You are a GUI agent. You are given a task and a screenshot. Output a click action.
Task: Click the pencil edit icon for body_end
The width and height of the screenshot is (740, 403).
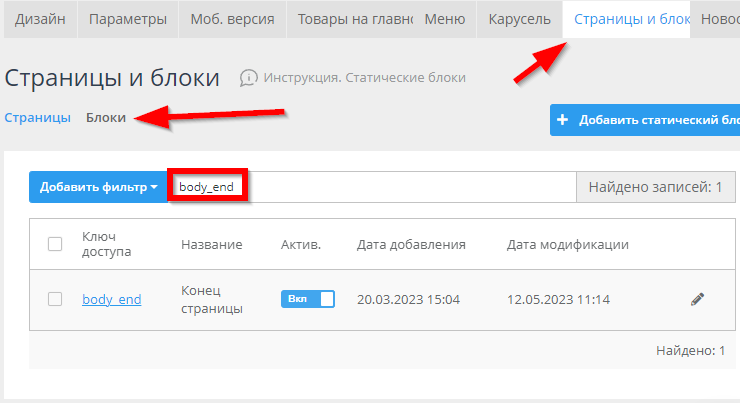tap(697, 299)
